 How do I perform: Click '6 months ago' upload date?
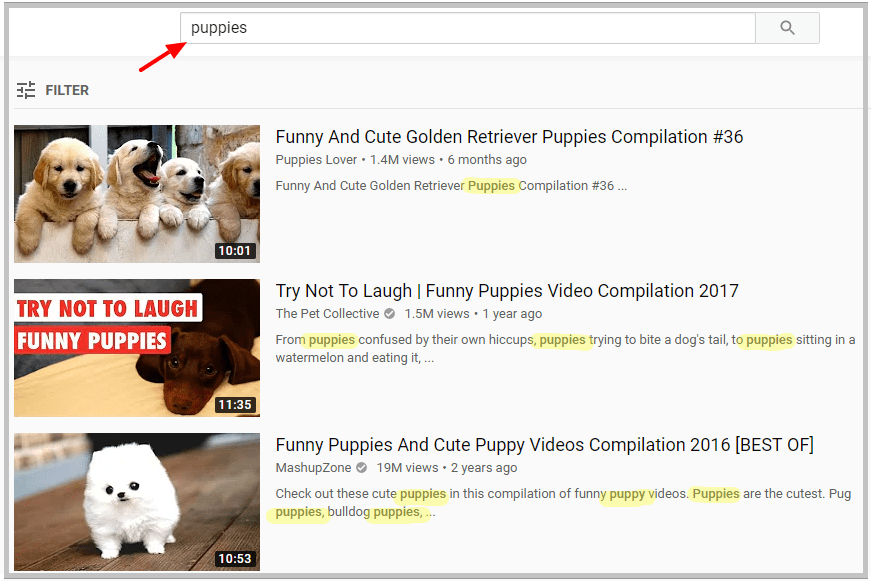[x=487, y=160]
